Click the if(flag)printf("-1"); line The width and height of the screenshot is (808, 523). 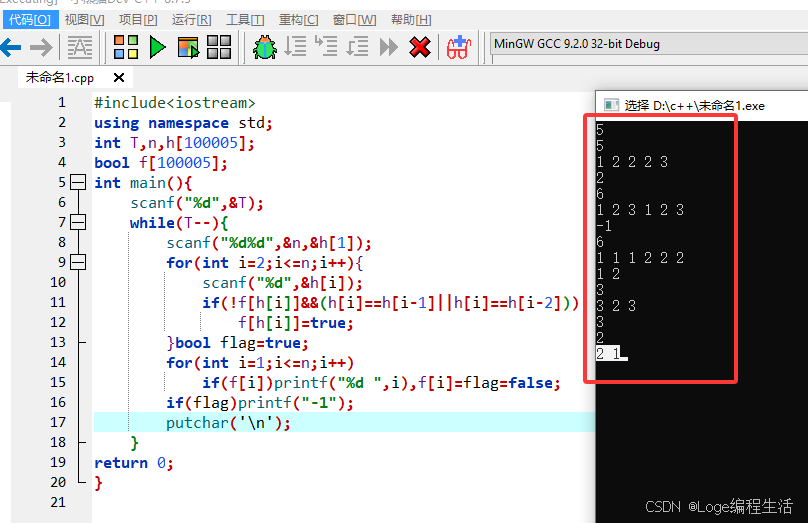tap(260, 403)
